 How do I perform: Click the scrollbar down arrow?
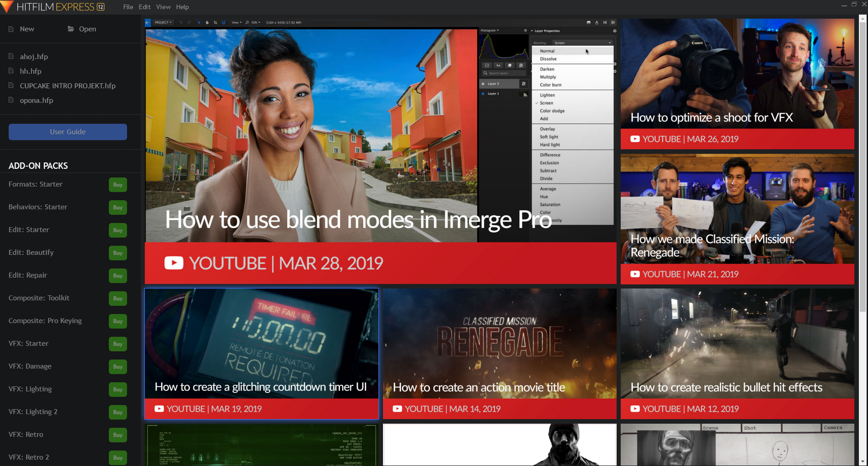863,462
